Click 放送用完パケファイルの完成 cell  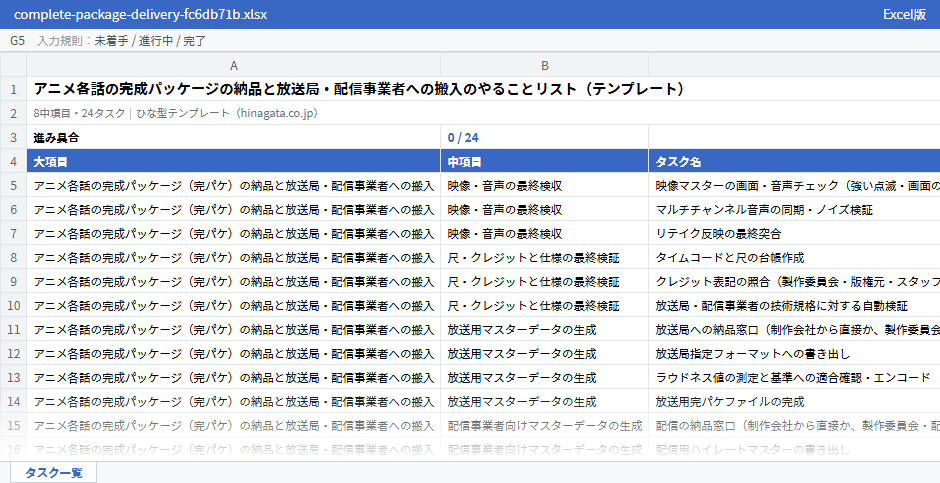tap(794, 401)
